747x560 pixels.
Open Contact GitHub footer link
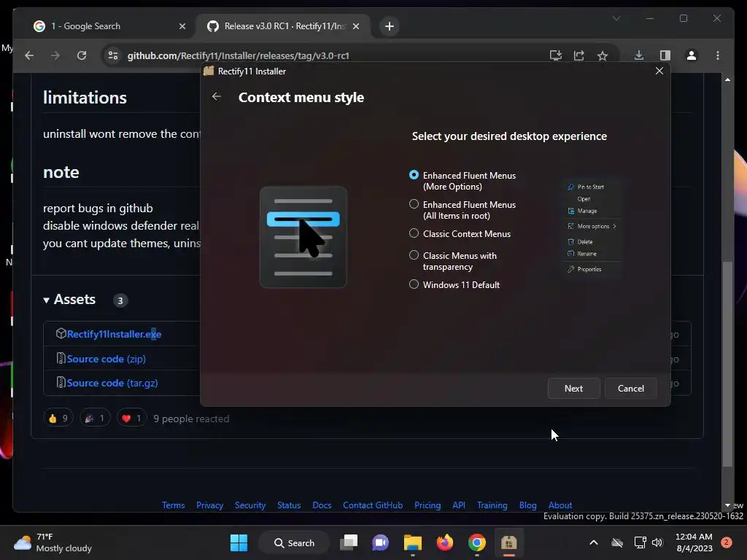[x=373, y=505]
